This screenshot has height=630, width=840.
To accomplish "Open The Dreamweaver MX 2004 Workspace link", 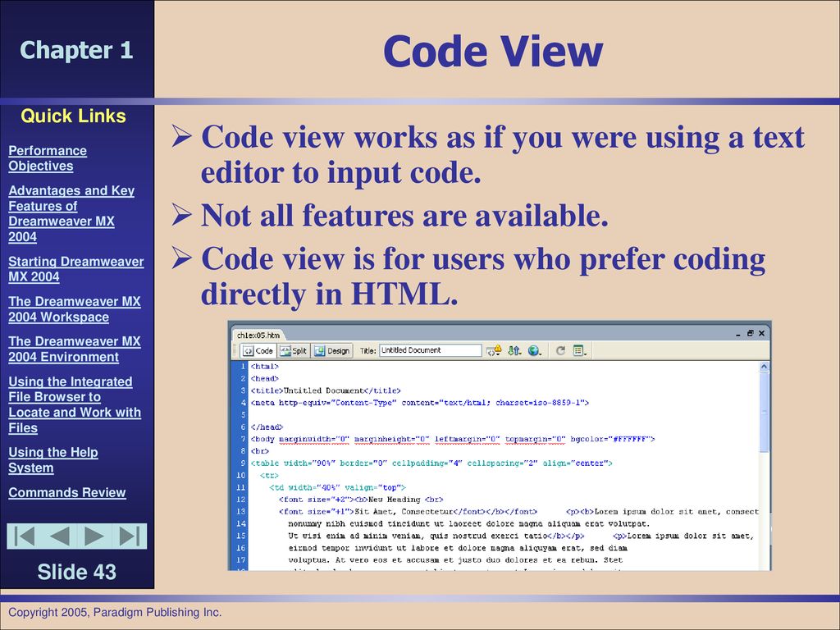I will (x=75, y=309).
